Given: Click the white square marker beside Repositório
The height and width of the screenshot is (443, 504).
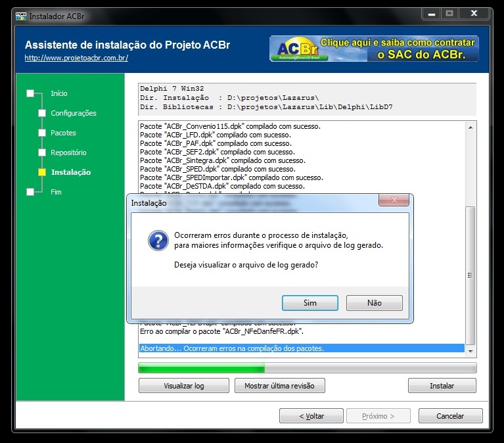Looking at the screenshot, I should coord(42,152).
